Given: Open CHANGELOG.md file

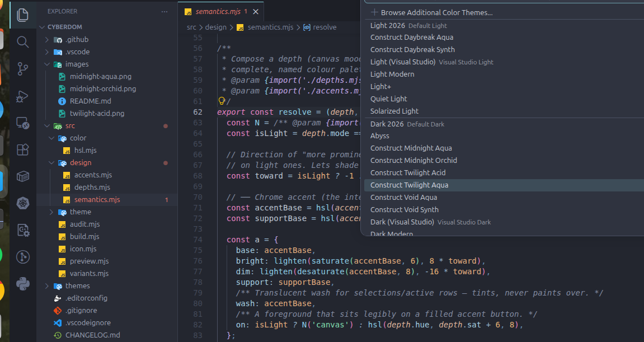Looking at the screenshot, I should click(107, 335).
